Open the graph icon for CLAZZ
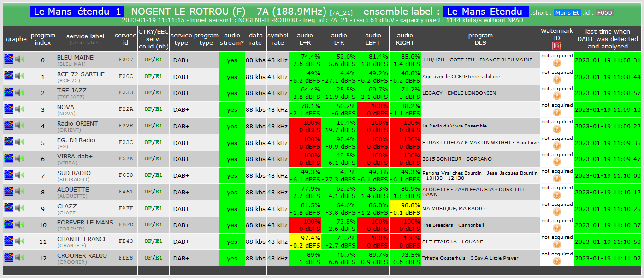 pyautogui.click(x=8, y=208)
